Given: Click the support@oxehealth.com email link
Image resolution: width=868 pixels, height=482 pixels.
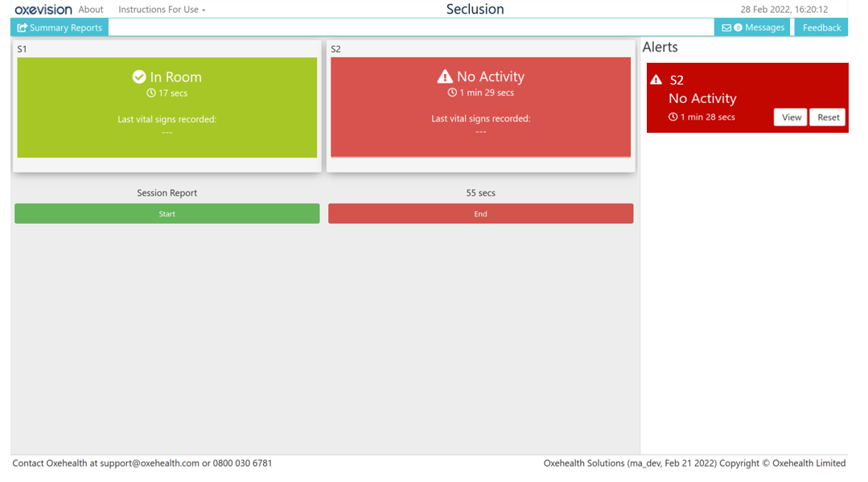Looking at the screenshot, I should [148, 463].
